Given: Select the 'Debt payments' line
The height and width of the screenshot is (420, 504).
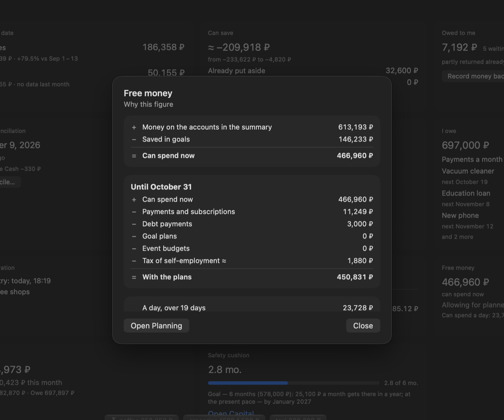Looking at the screenshot, I should tap(252, 224).
